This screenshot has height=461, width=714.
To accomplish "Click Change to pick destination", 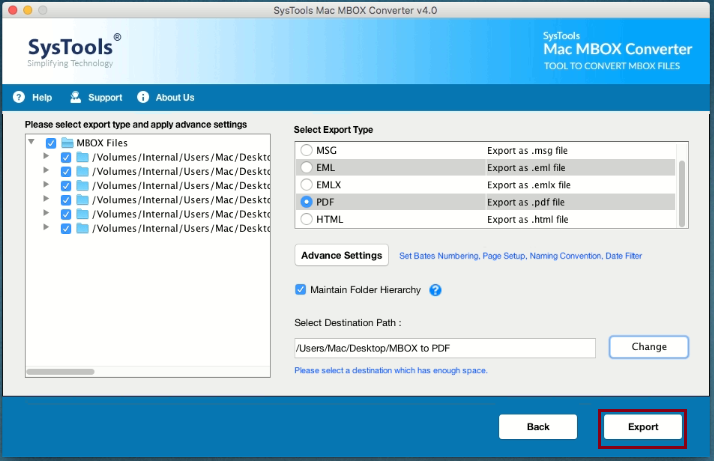I will 649,347.
